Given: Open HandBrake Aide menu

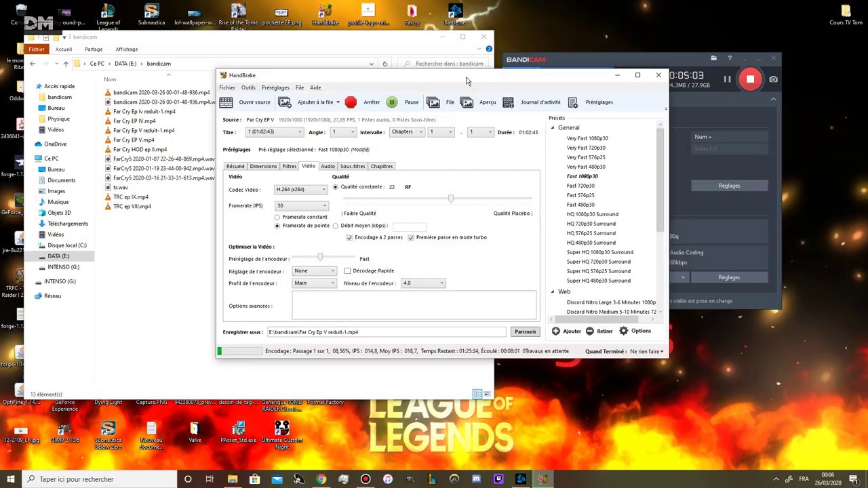Looking at the screenshot, I should tap(315, 87).
